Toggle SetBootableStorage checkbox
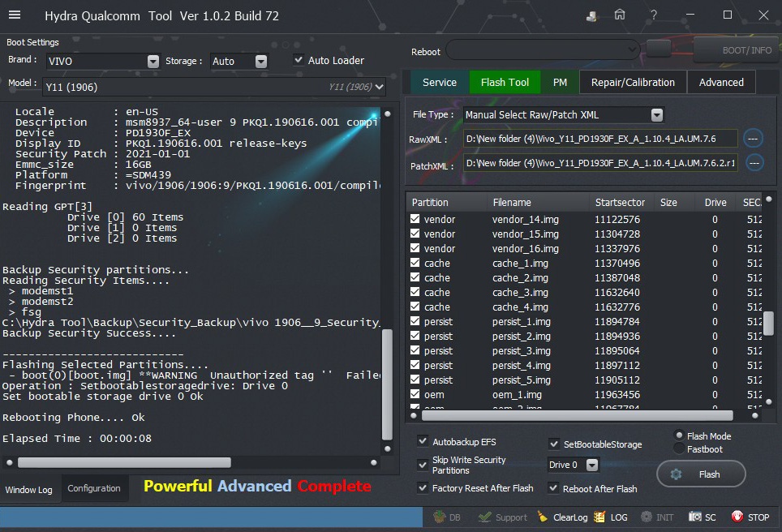 pos(553,444)
